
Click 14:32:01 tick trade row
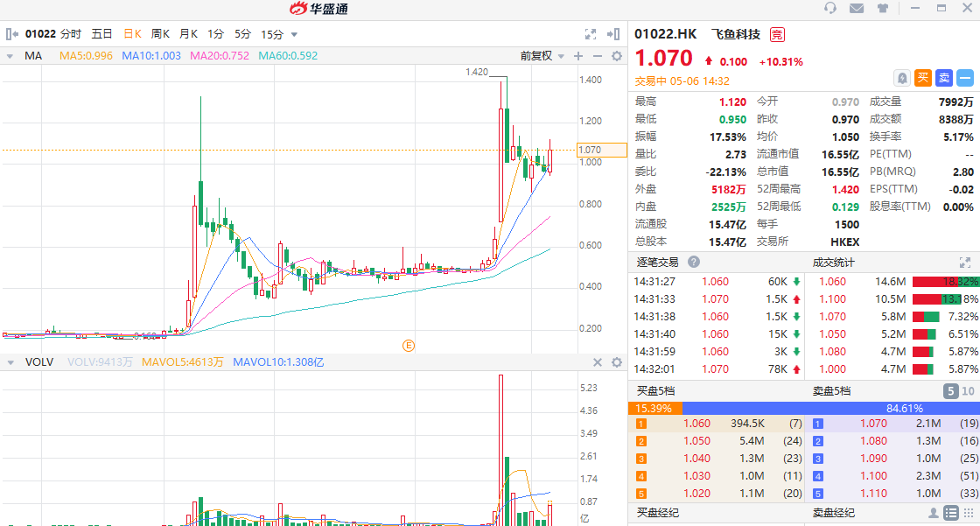717,369
